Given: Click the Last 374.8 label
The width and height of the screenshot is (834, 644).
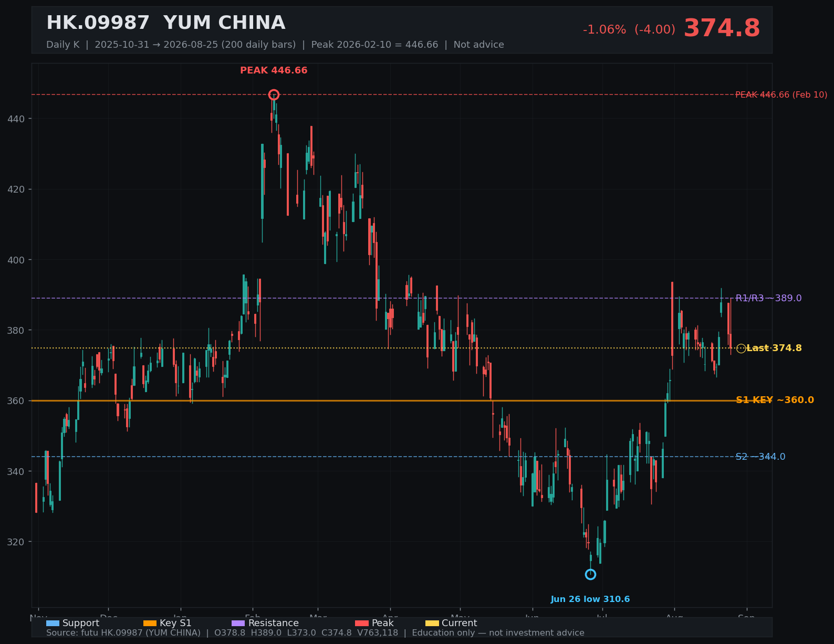Looking at the screenshot, I should pos(774,348).
